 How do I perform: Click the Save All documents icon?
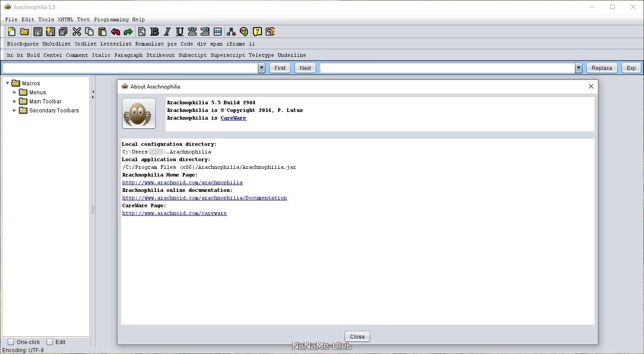(63, 32)
